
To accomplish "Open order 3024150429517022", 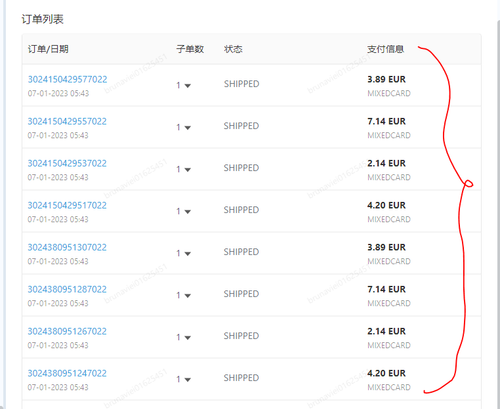I will (x=67, y=205).
